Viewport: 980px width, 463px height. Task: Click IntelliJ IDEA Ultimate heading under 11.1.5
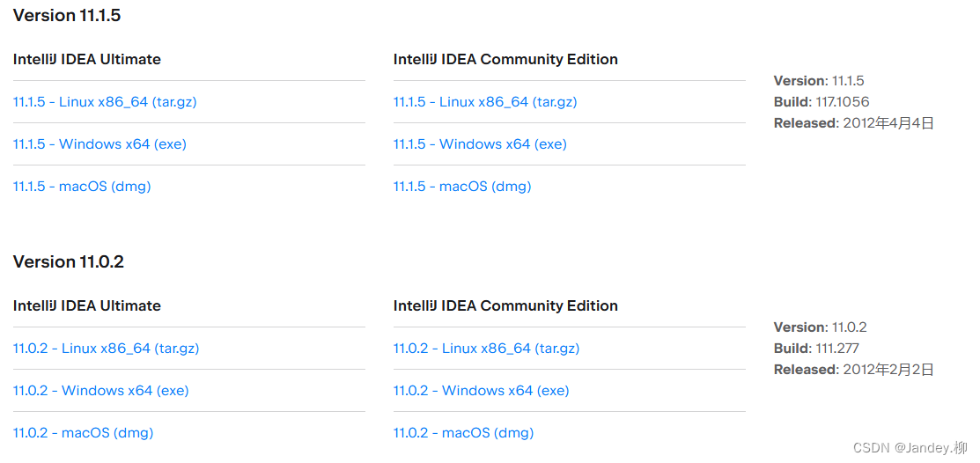click(87, 60)
